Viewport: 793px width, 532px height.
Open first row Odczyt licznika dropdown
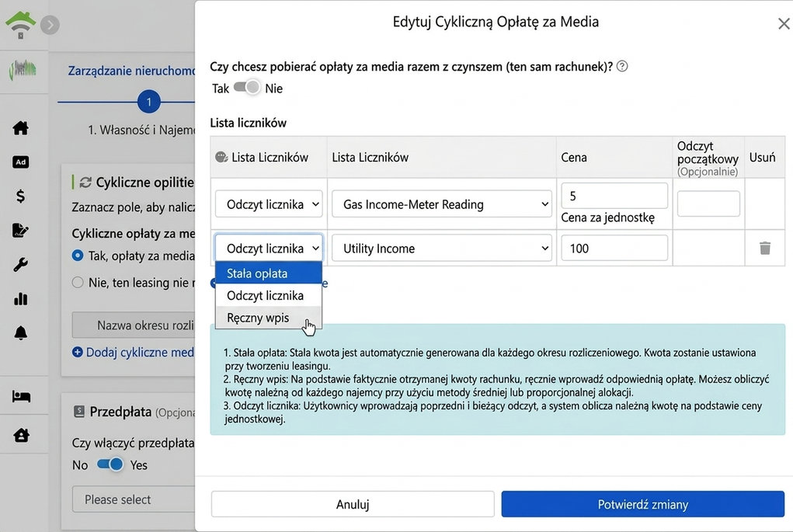[x=269, y=203]
